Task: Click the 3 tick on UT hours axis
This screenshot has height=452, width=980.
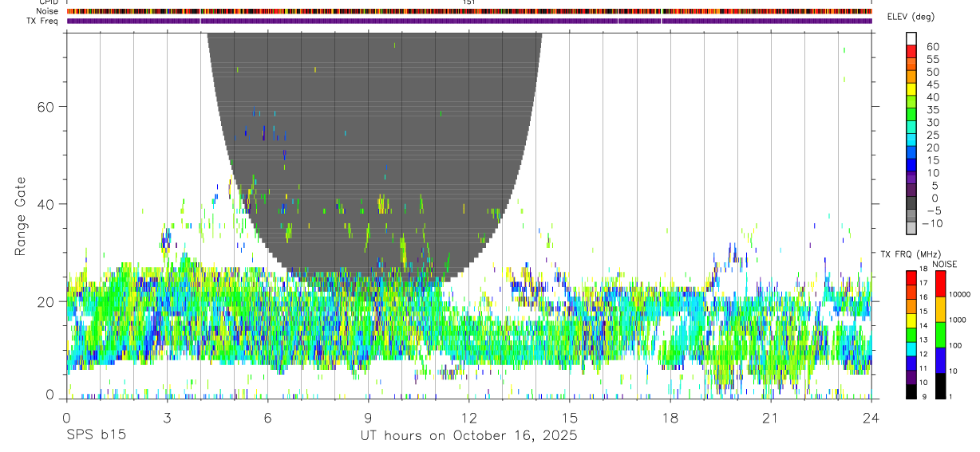Action: [167, 418]
